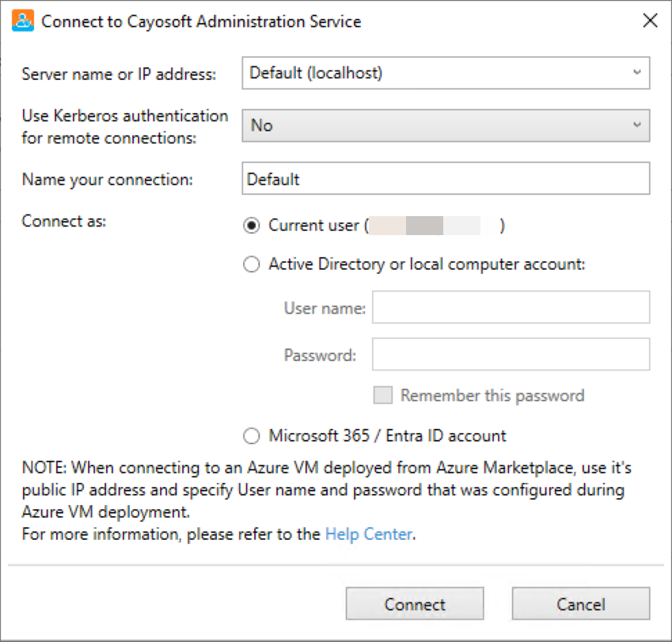Click the Remember this password label

(492, 396)
